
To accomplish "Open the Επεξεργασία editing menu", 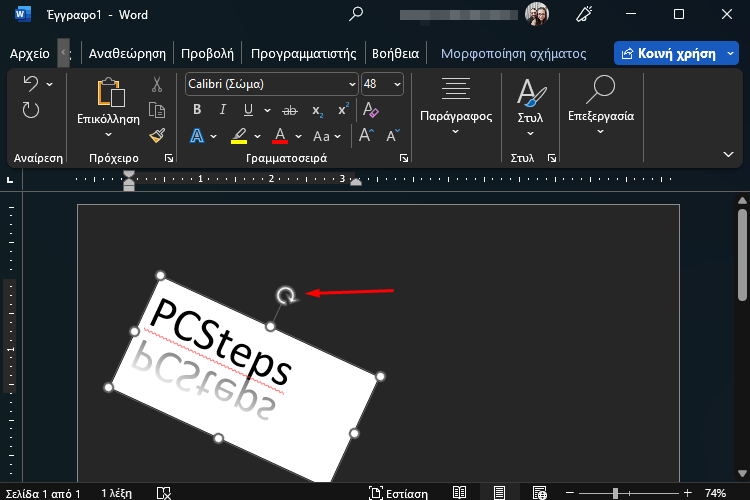I will 601,106.
